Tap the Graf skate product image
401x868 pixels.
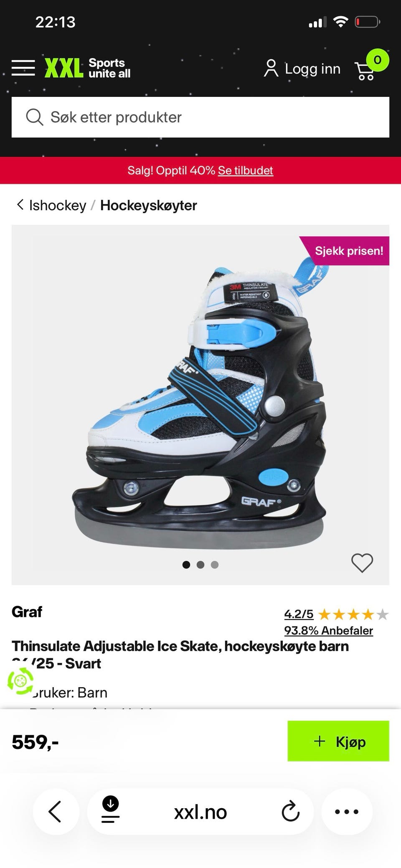click(200, 404)
